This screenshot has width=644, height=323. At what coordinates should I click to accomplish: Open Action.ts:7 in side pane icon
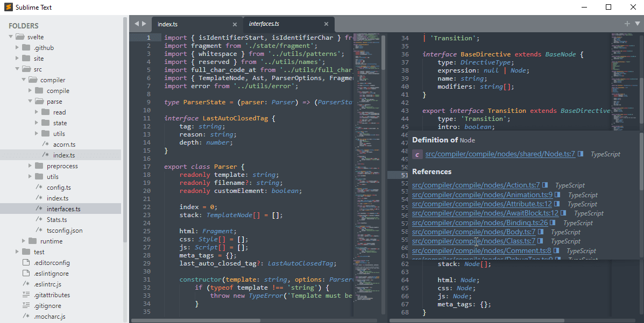tap(545, 185)
